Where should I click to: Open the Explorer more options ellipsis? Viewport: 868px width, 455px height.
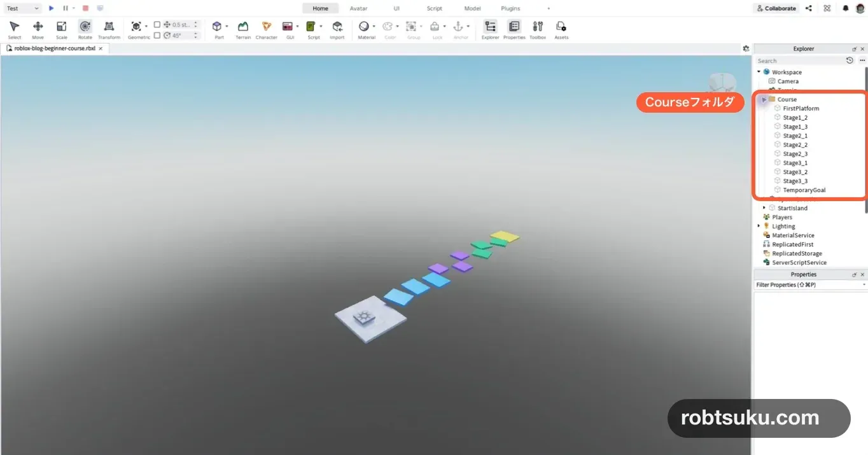[862, 60]
